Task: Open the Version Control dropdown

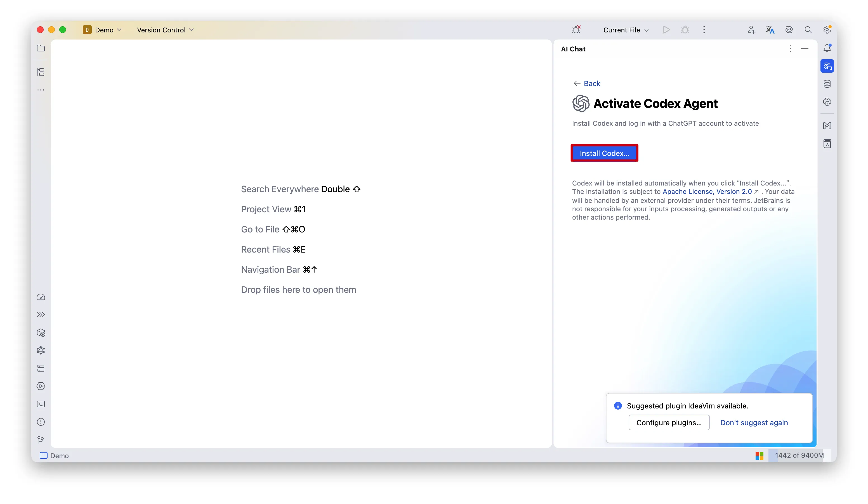Action: (x=165, y=30)
